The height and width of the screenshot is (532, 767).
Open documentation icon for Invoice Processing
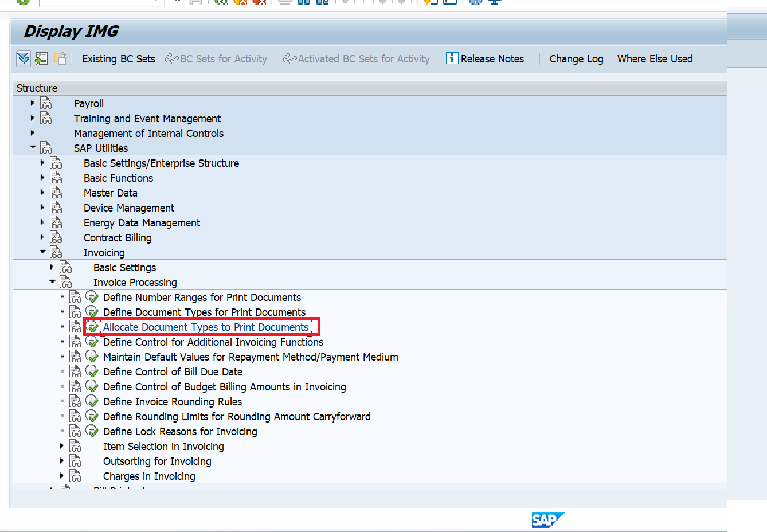66,282
